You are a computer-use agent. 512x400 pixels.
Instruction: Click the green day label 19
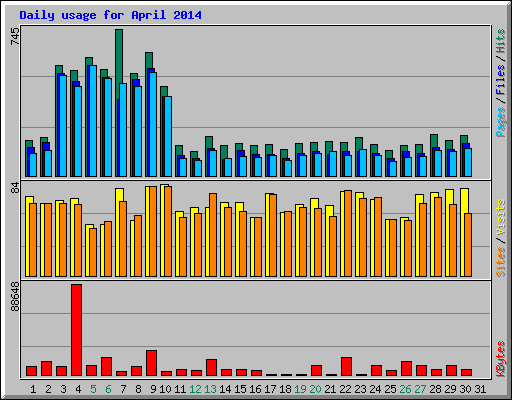click(x=300, y=389)
